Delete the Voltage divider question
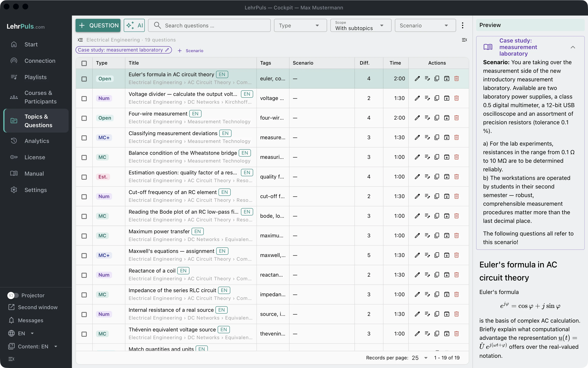588x368 pixels. pos(457,98)
